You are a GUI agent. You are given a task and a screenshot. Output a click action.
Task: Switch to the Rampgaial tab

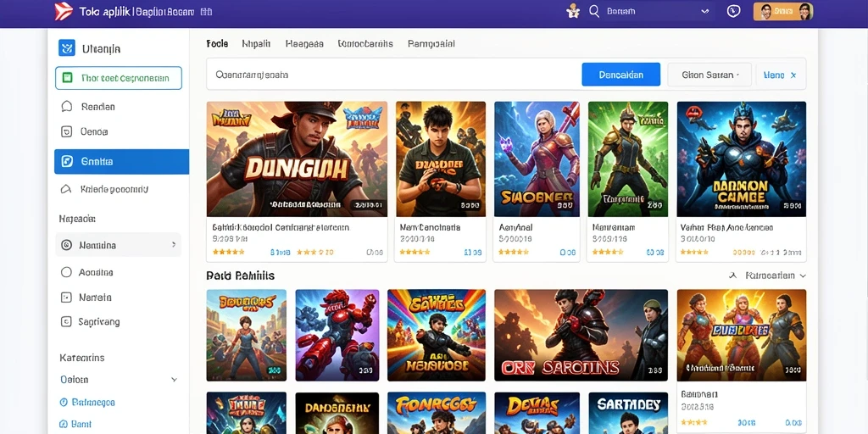[x=431, y=44]
